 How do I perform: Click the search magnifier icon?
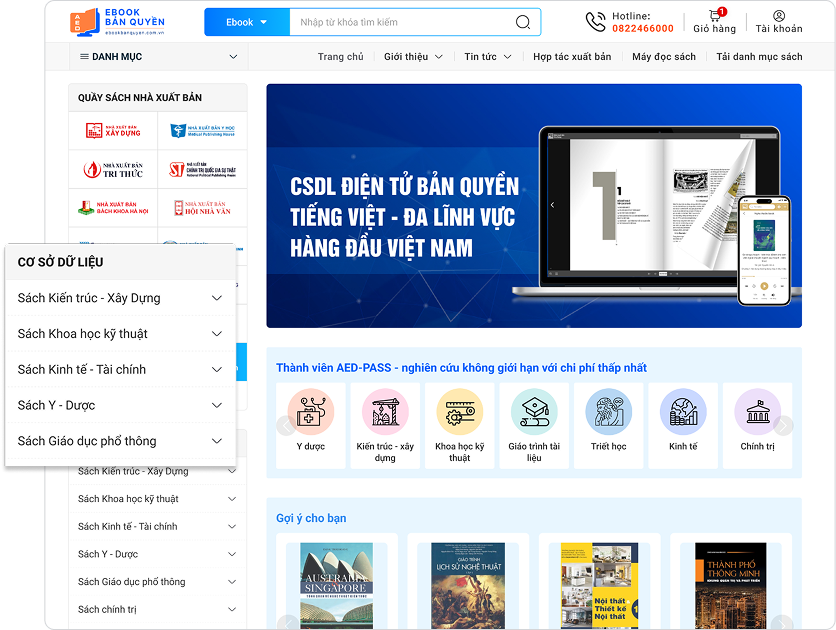(x=523, y=22)
